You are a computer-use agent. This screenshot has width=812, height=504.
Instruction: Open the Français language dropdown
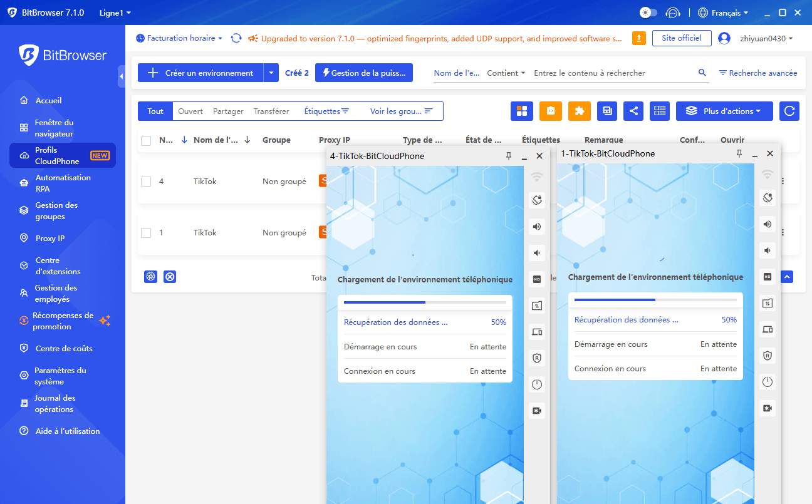point(723,13)
